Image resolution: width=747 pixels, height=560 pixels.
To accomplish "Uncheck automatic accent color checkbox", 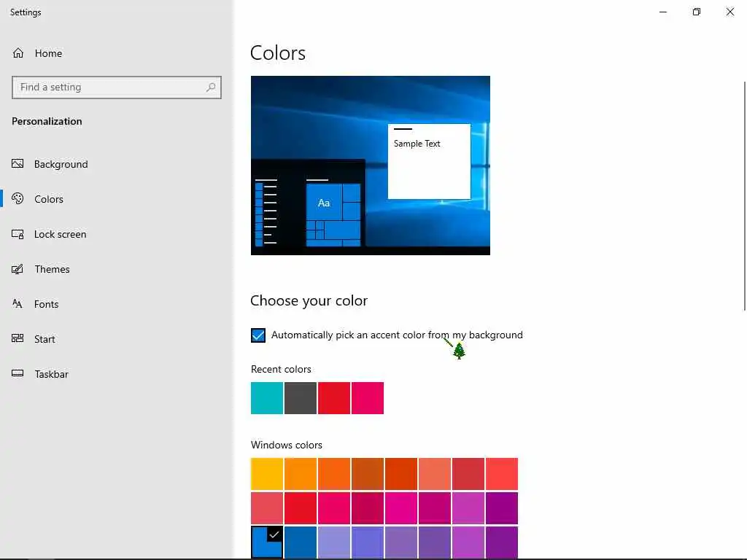I will point(258,335).
